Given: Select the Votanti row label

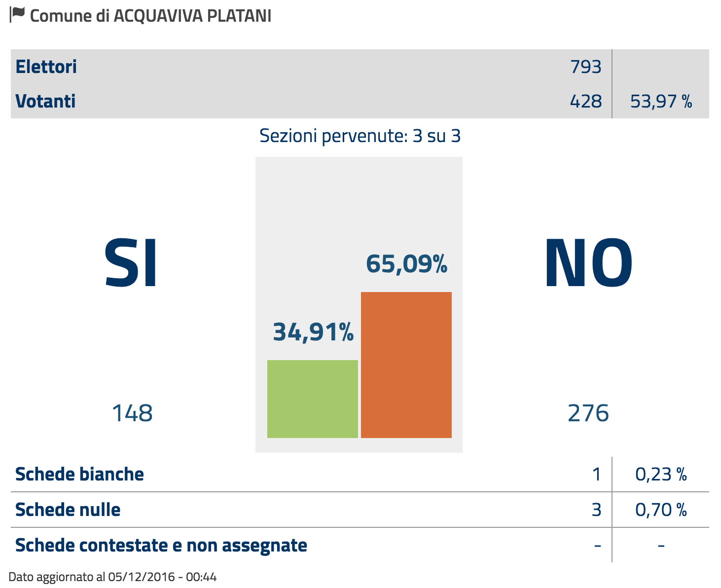Looking at the screenshot, I should pyautogui.click(x=45, y=101).
